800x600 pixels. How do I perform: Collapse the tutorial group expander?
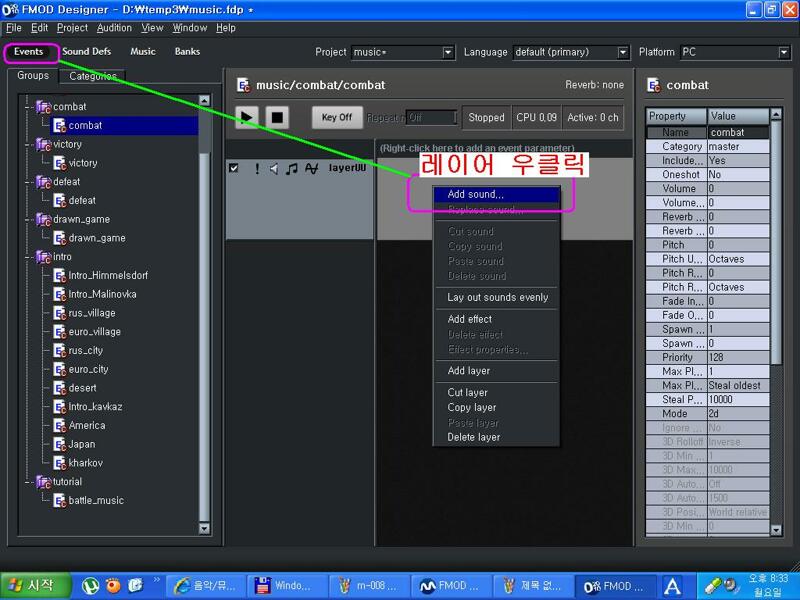point(28,482)
